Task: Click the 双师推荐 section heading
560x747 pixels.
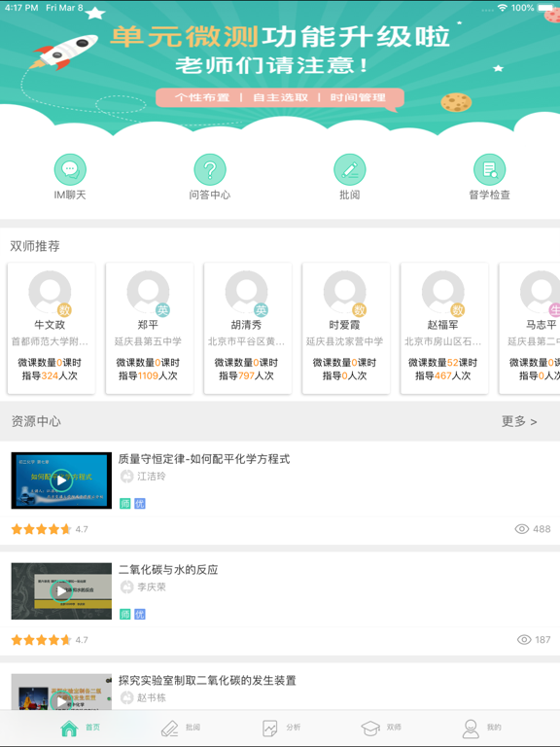Action: point(35,246)
